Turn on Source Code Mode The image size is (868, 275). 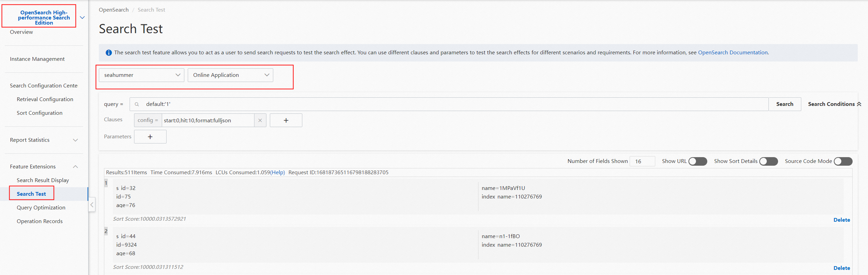[x=843, y=161]
